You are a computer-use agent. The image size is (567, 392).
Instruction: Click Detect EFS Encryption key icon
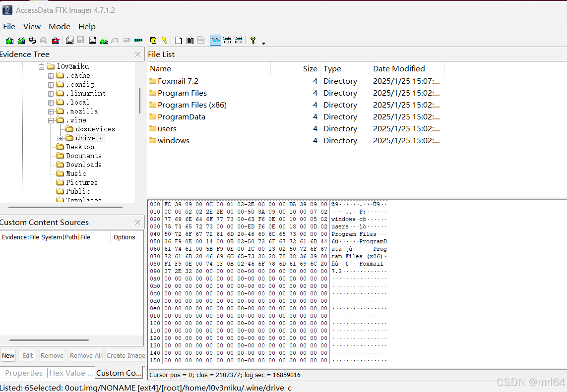point(164,41)
